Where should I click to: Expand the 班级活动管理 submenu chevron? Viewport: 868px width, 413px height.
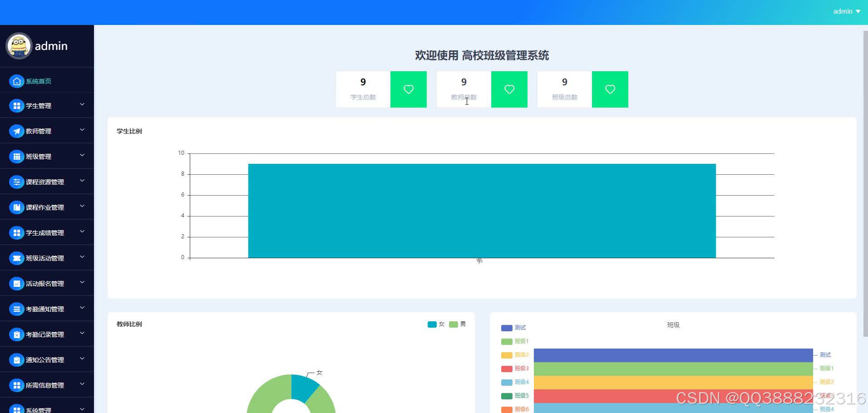point(82,257)
